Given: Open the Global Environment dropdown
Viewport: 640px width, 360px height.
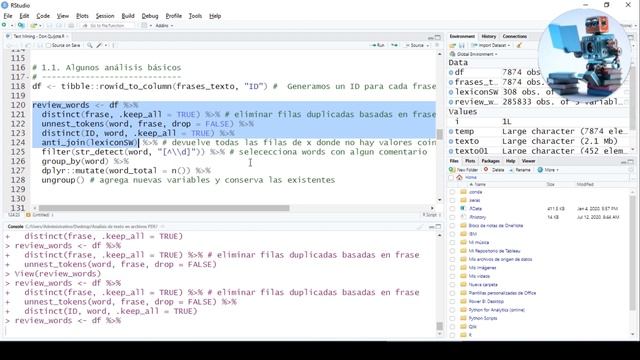Looking at the screenshot, I should click(473, 54).
